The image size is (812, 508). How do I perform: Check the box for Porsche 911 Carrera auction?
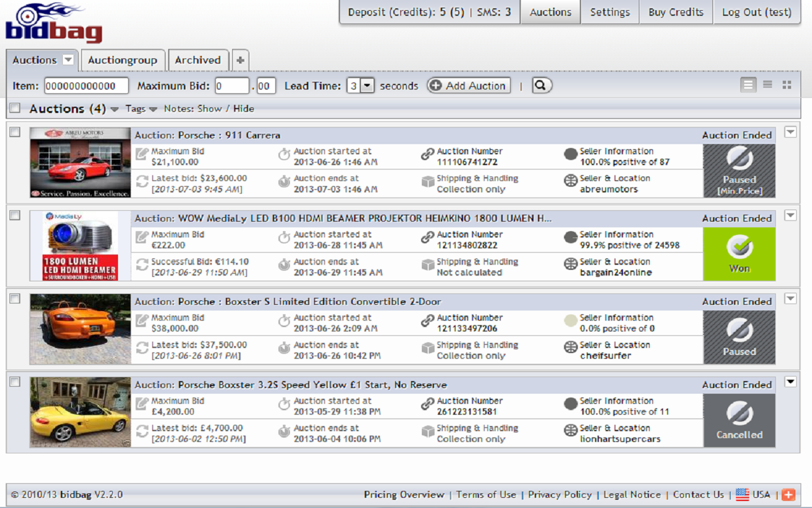(x=15, y=132)
